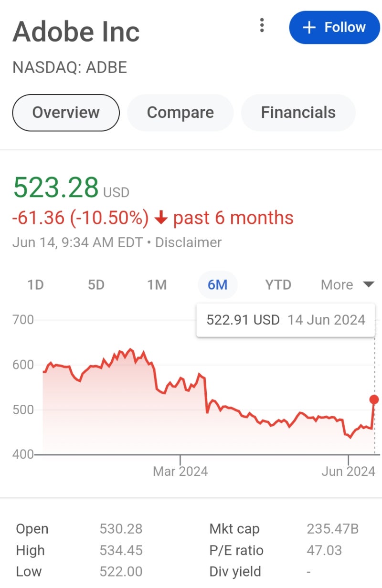Screen dimensions: 382x588
Task: Switch to the Overview tab
Action: point(66,113)
